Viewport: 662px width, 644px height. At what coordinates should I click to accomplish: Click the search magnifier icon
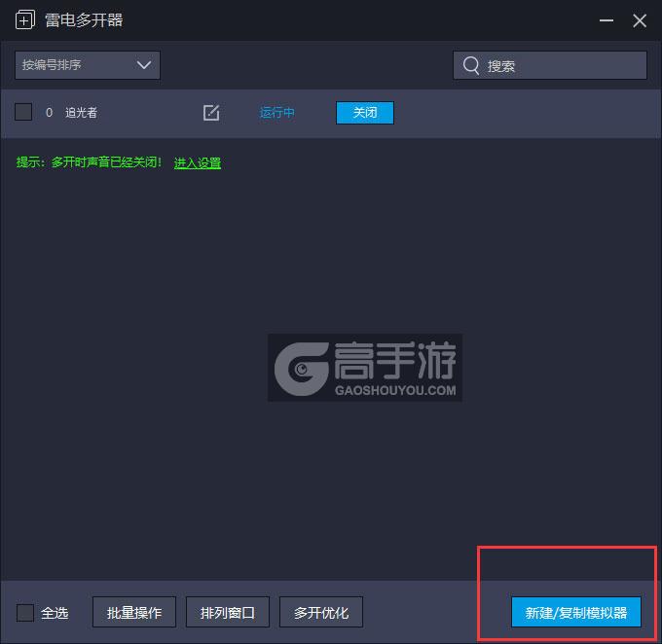tap(471, 65)
